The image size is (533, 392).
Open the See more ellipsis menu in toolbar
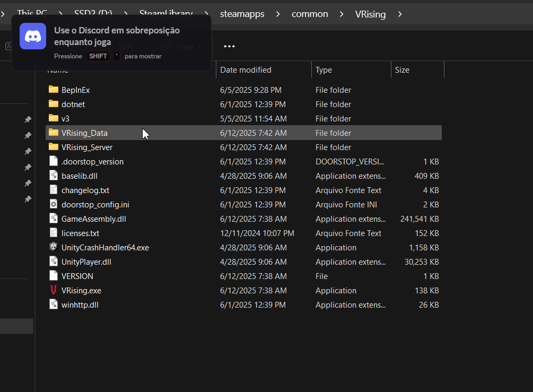[229, 46]
